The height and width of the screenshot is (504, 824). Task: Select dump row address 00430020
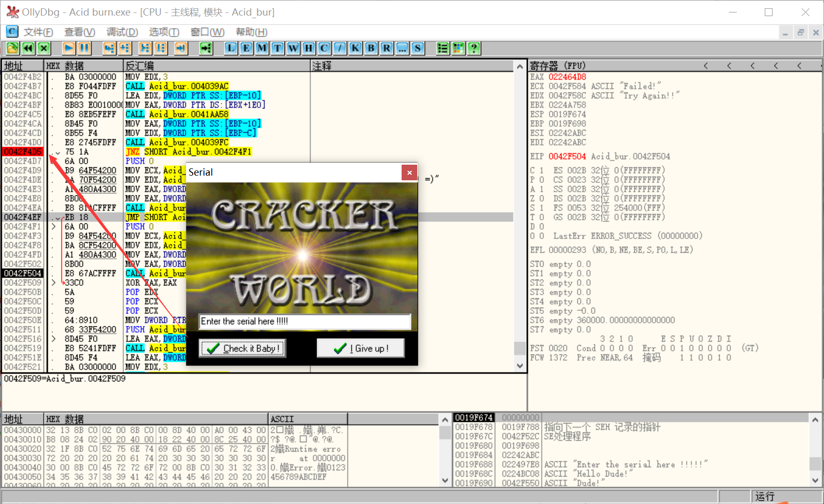[23, 449]
